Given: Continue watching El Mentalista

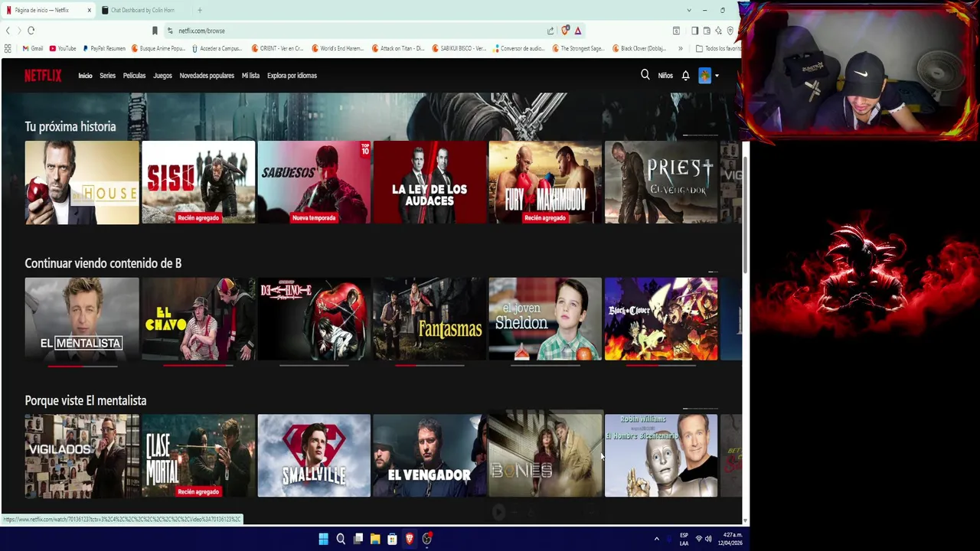Looking at the screenshot, I should [82, 318].
